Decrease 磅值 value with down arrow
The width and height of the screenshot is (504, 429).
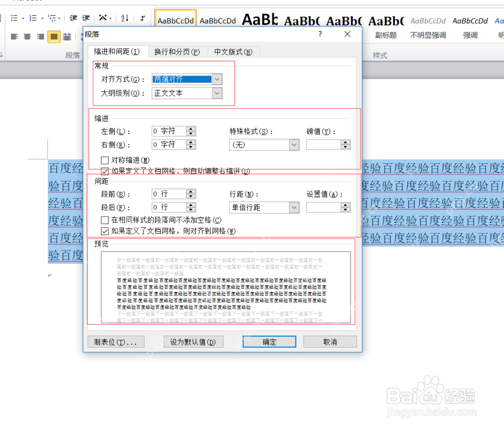pos(346,147)
